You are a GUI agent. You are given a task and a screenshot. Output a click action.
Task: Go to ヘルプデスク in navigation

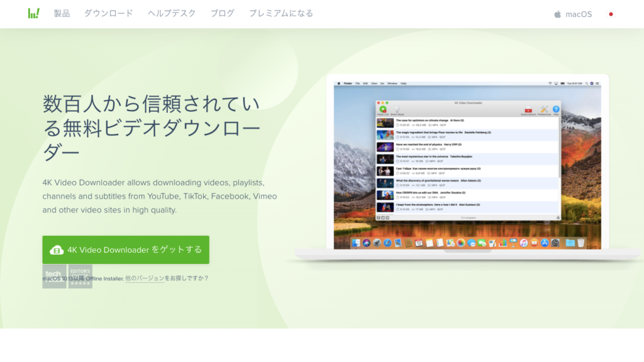[172, 14]
